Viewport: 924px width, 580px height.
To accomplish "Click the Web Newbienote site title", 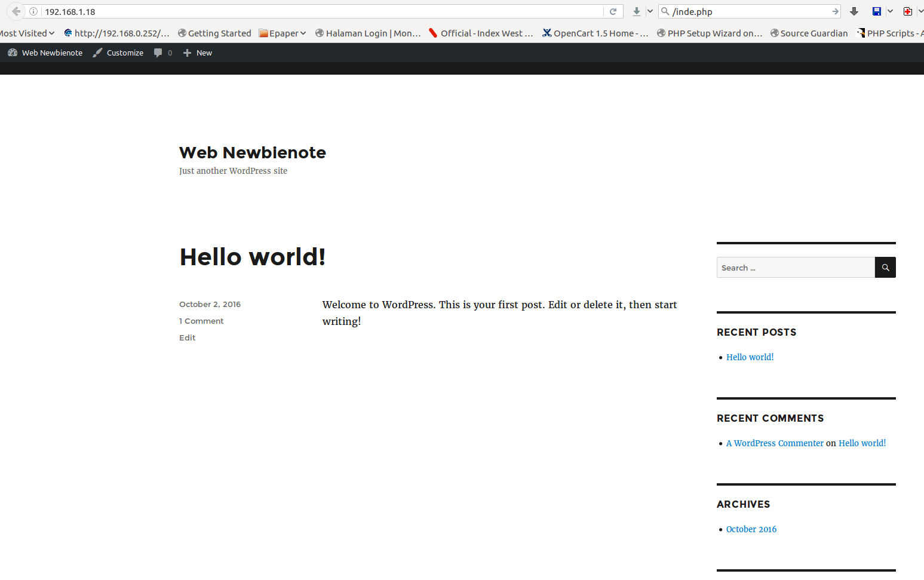I will click(253, 152).
